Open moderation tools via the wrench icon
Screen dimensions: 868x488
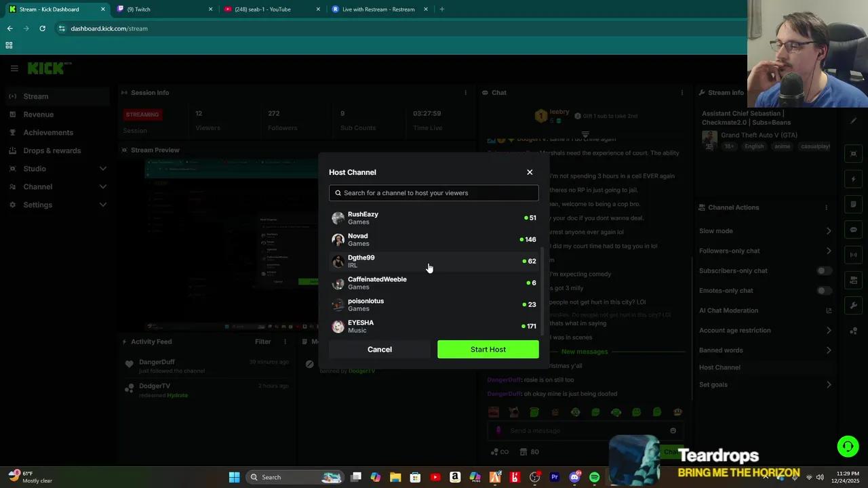(x=853, y=305)
